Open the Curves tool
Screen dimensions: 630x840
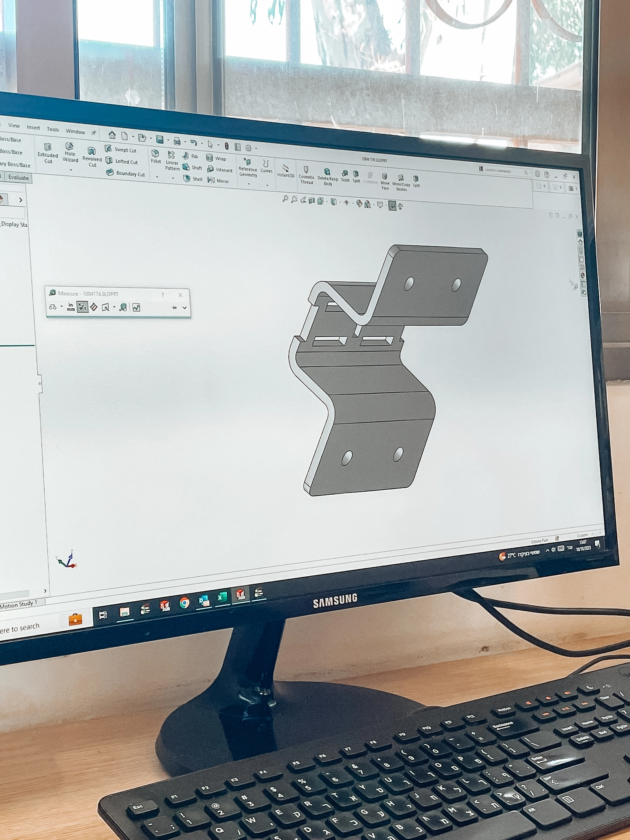click(266, 167)
